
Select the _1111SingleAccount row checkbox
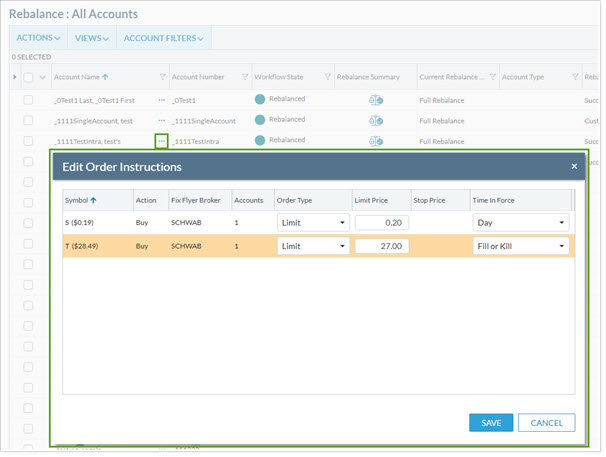pyautogui.click(x=28, y=120)
